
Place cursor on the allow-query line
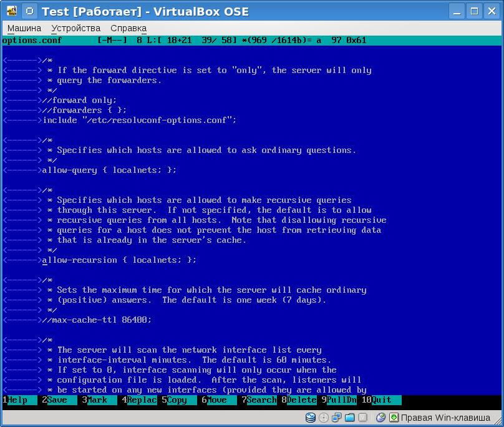pos(109,170)
